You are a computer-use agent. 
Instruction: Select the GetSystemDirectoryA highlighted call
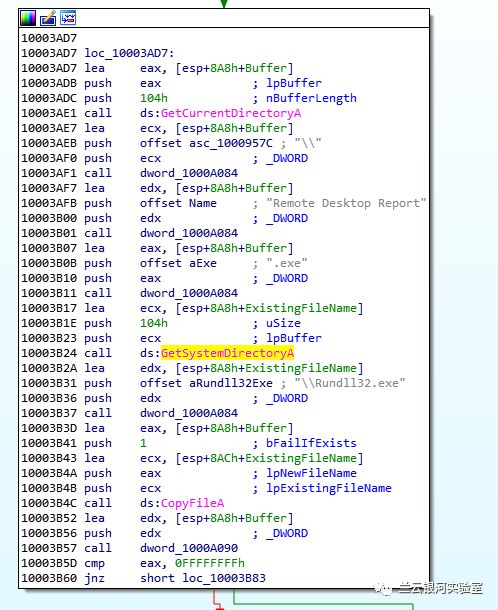coord(227,353)
